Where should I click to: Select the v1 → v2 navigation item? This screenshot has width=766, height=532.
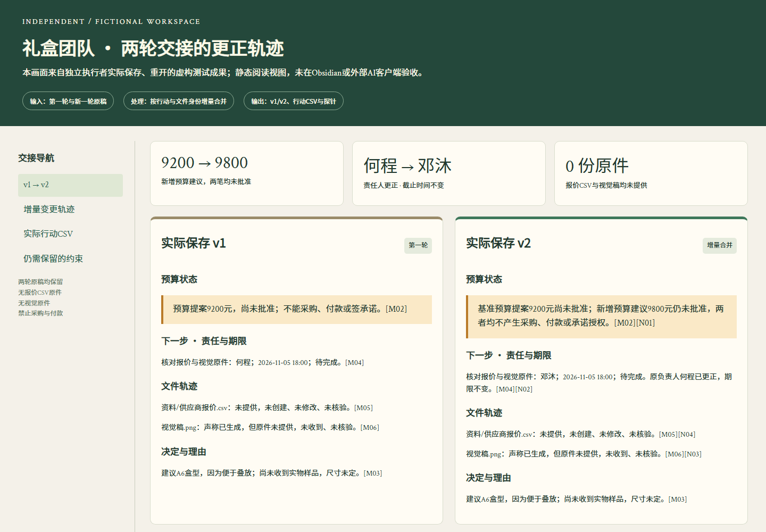[x=70, y=185]
